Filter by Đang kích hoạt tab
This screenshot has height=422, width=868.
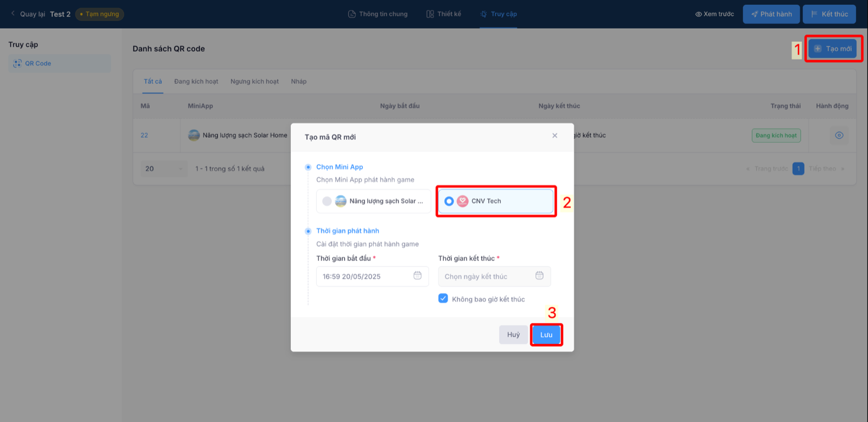click(196, 81)
